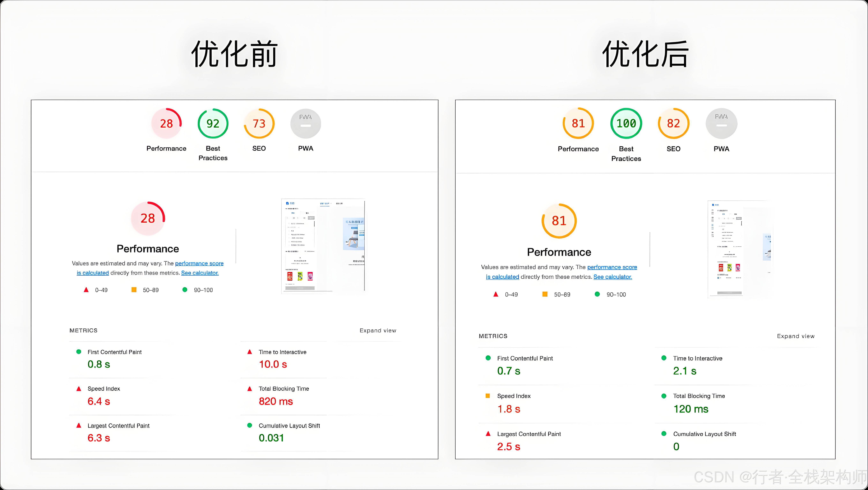The height and width of the screenshot is (490, 868).
Task: Click the orange square 50–89 legend marker in 优化后
Action: 545,294
